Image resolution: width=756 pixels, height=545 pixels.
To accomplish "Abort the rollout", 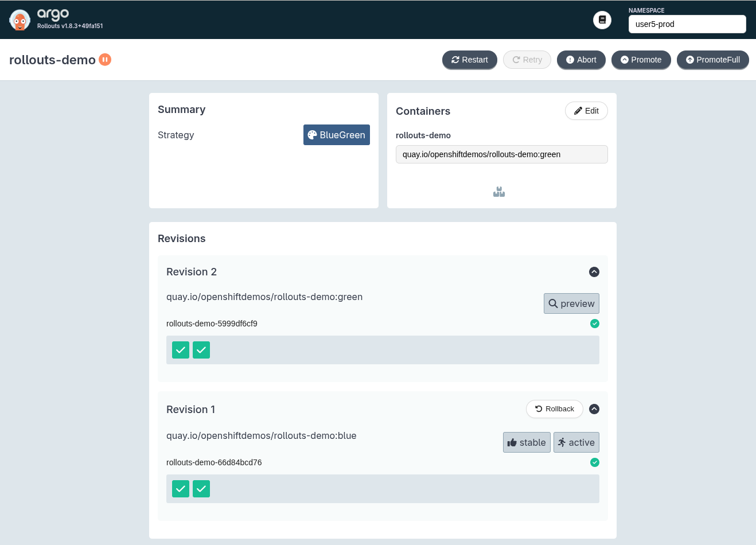I will [x=581, y=60].
